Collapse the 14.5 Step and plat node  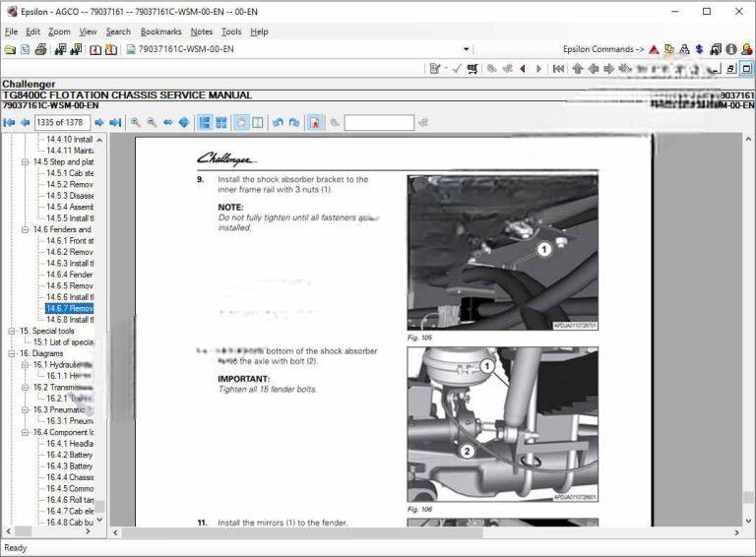tap(25, 162)
